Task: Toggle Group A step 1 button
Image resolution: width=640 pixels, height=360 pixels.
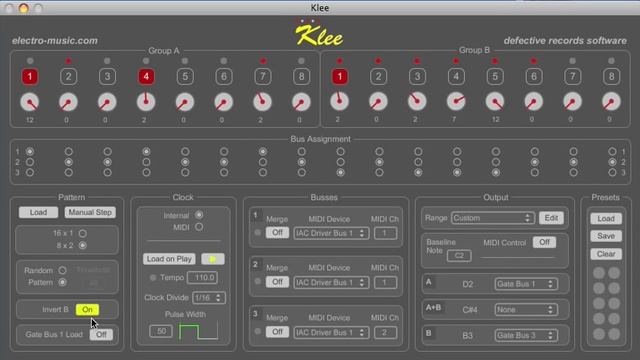Action: click(x=30, y=76)
